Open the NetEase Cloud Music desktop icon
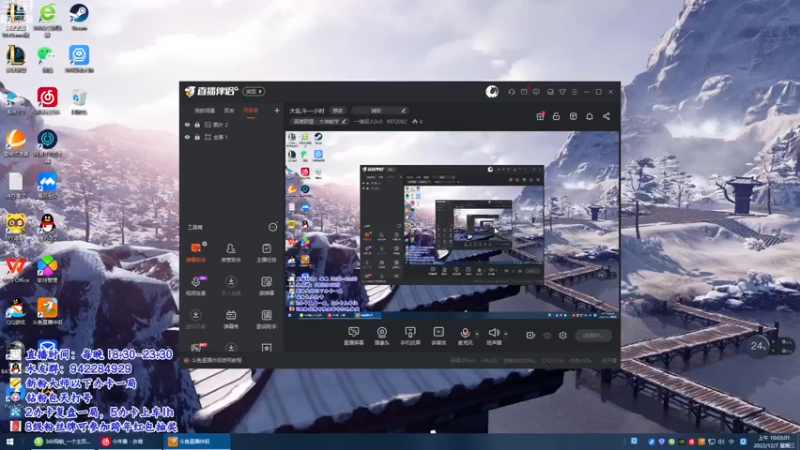This screenshot has height=450, width=800. tap(47, 101)
